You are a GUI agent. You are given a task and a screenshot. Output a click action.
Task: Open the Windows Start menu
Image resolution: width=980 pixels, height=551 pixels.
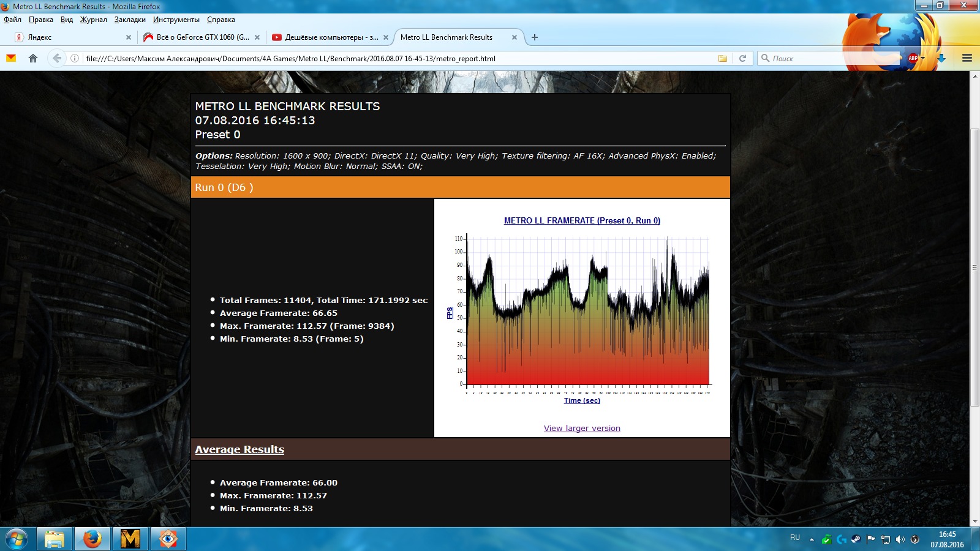point(17,539)
